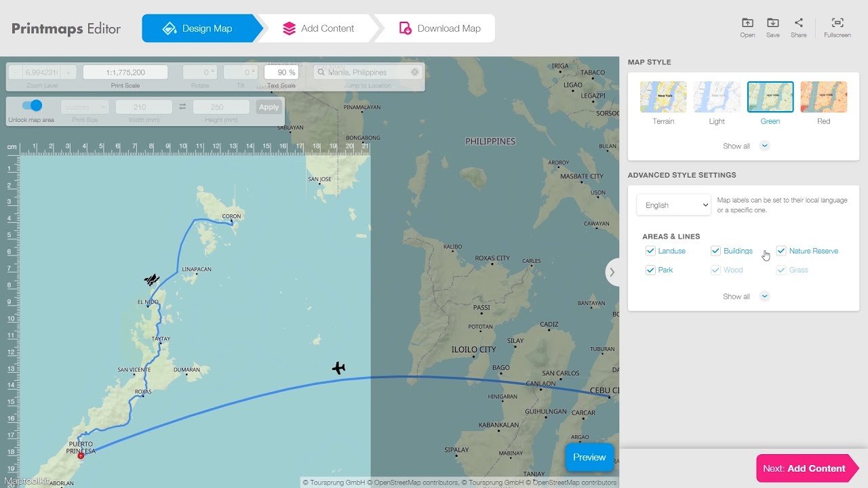Save the map using Save icon
The image size is (868, 488).
pos(772,28)
